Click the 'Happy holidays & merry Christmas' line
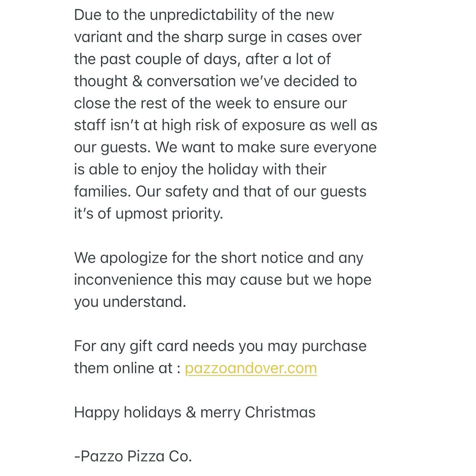The width and height of the screenshot is (476, 476). tap(195, 412)
